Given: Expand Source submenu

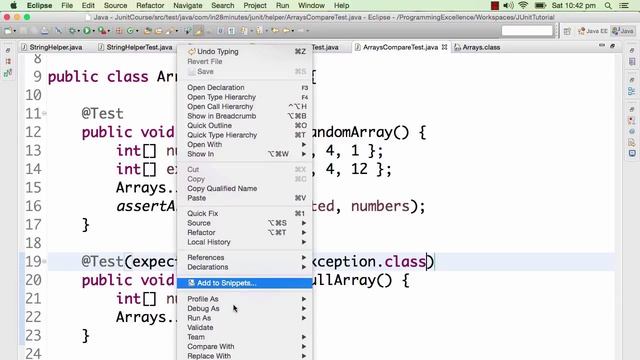Looking at the screenshot, I should click(245, 223).
